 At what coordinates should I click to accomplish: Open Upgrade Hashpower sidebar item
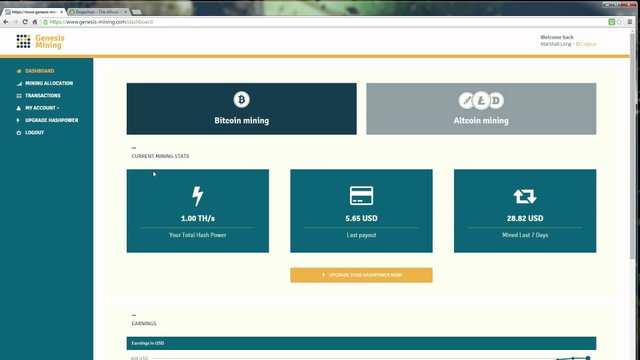pos(51,120)
